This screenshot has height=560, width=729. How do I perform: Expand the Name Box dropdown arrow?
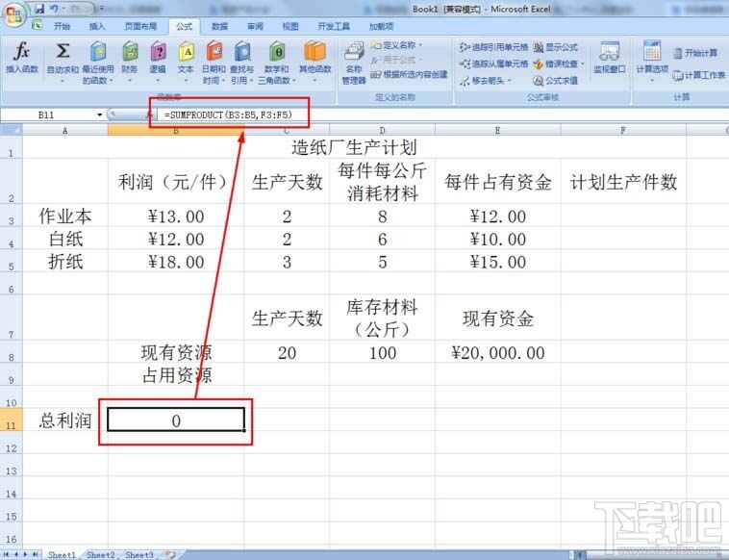[x=99, y=115]
